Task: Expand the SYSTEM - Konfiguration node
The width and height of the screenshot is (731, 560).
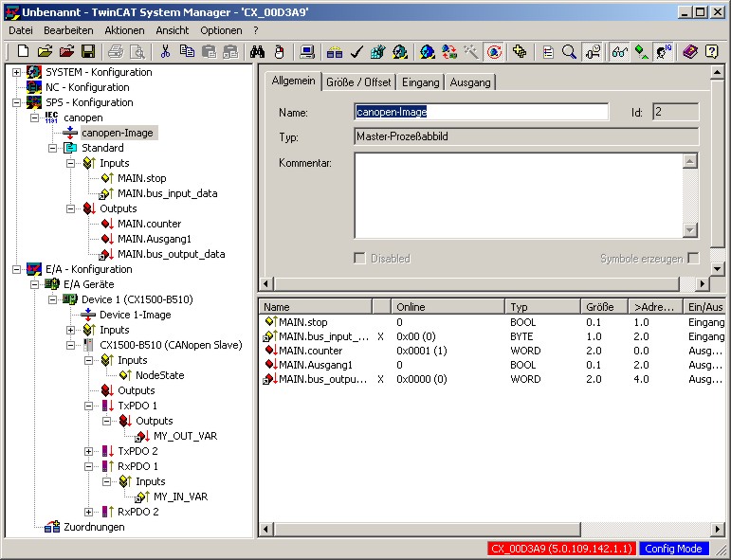Action: click(x=16, y=72)
